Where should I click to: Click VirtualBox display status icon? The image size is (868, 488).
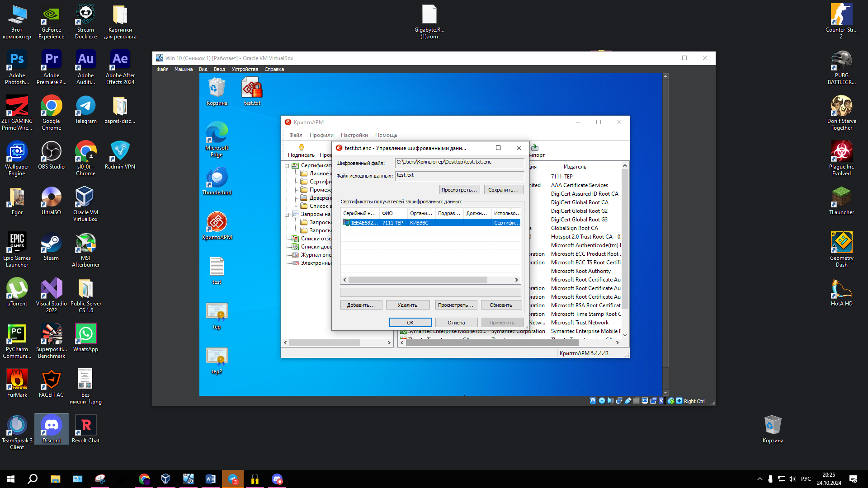pos(645,401)
